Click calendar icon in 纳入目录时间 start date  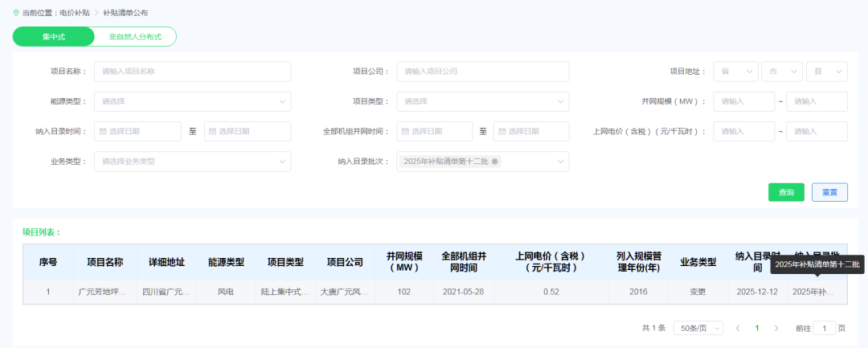(x=102, y=131)
